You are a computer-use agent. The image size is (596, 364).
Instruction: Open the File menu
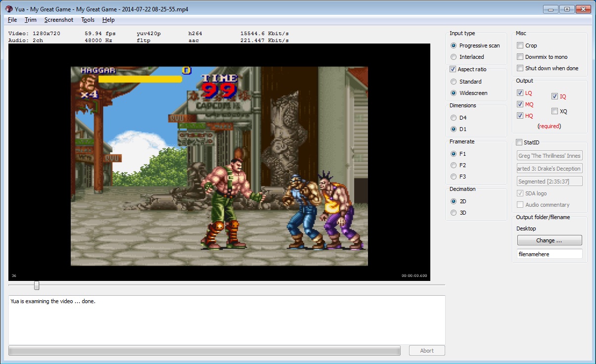point(12,20)
